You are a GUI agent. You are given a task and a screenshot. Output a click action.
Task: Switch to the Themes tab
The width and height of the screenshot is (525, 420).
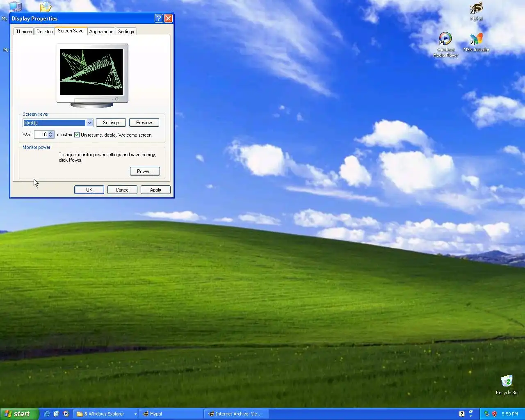[24, 32]
